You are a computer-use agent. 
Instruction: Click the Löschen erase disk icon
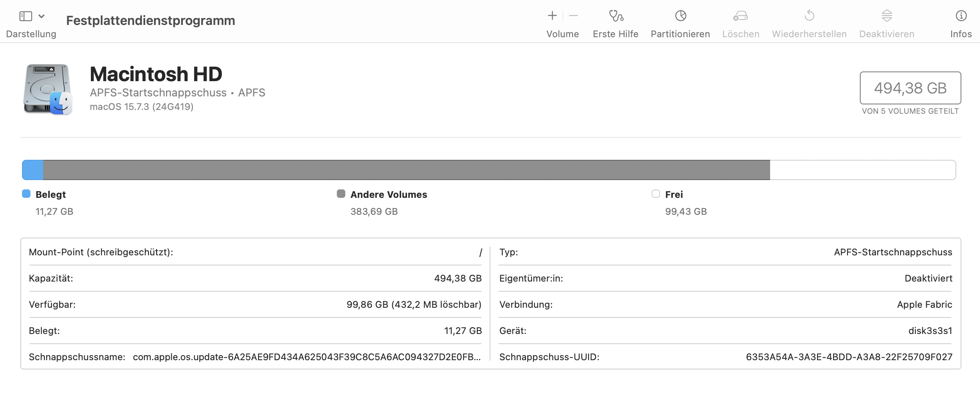point(741,16)
